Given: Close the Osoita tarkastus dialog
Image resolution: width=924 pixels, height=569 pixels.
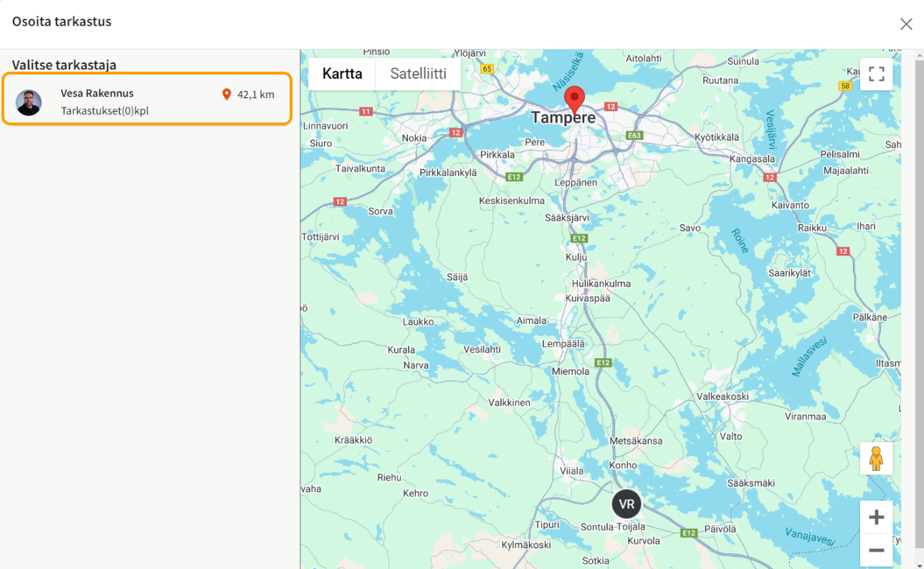Looking at the screenshot, I should coord(906,24).
